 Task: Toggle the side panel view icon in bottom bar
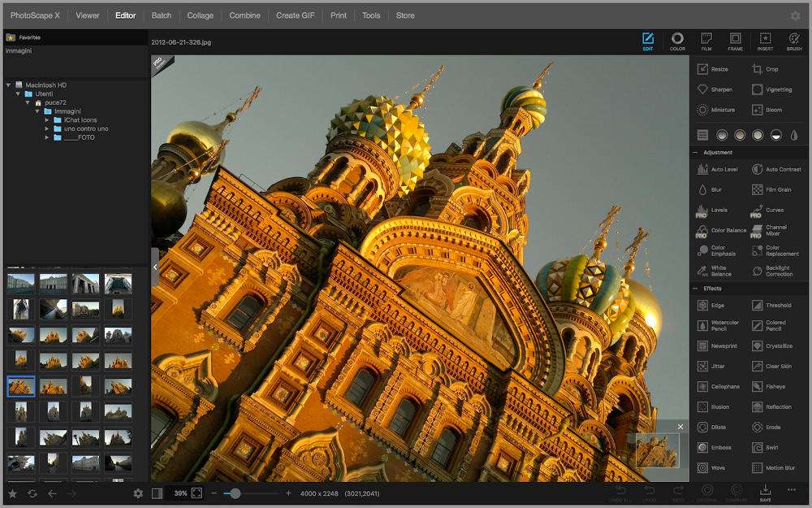158,493
